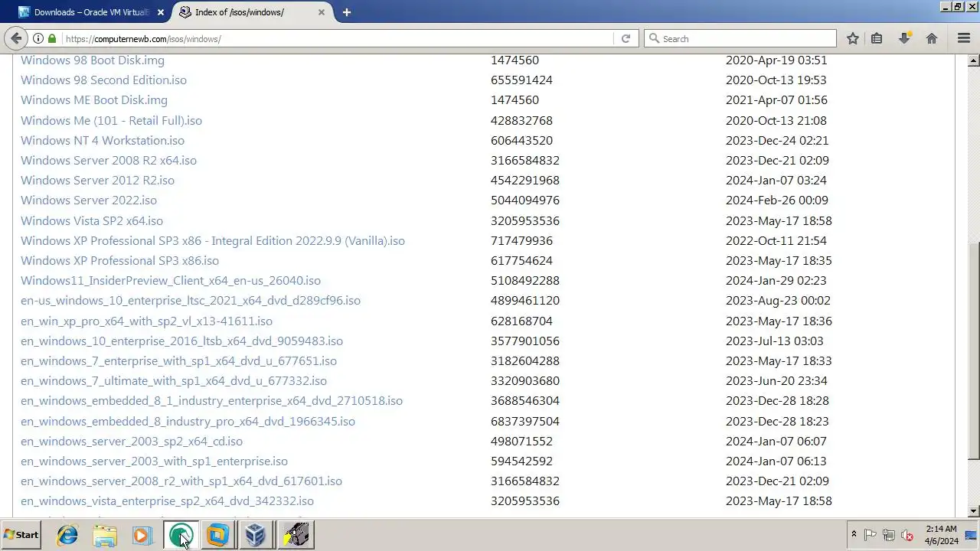The width and height of the screenshot is (980, 551).
Task: Open en_win_xp_pro_x64_with_sp2 link
Action: click(x=146, y=321)
